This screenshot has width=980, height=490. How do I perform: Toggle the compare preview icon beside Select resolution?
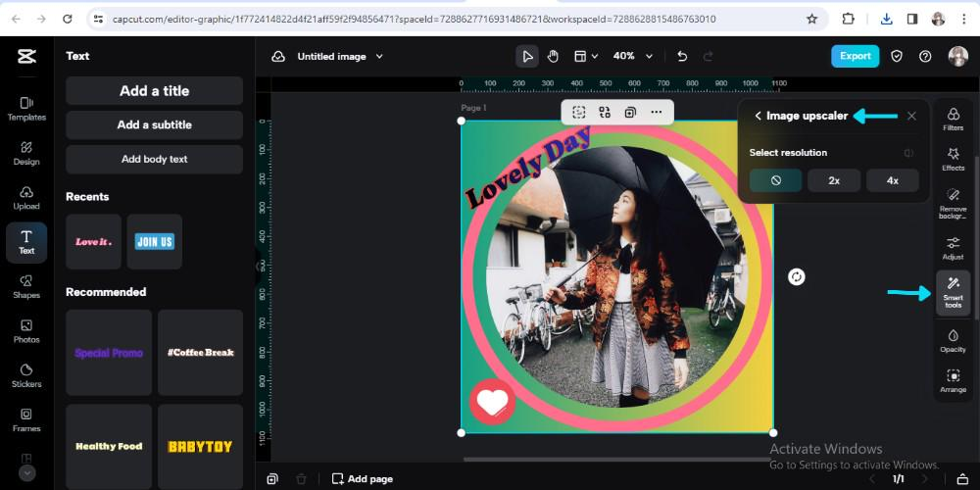[x=908, y=153]
